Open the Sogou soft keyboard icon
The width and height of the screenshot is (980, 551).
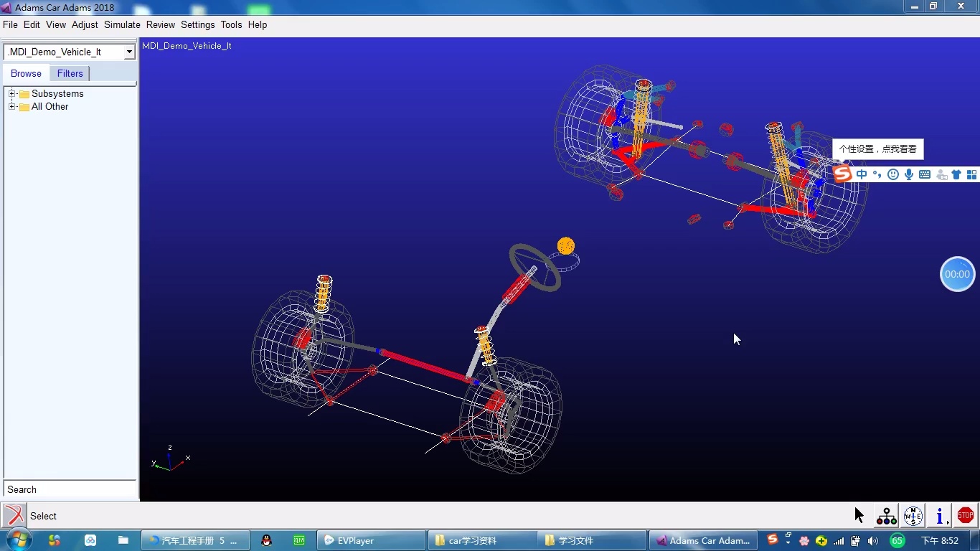point(925,174)
